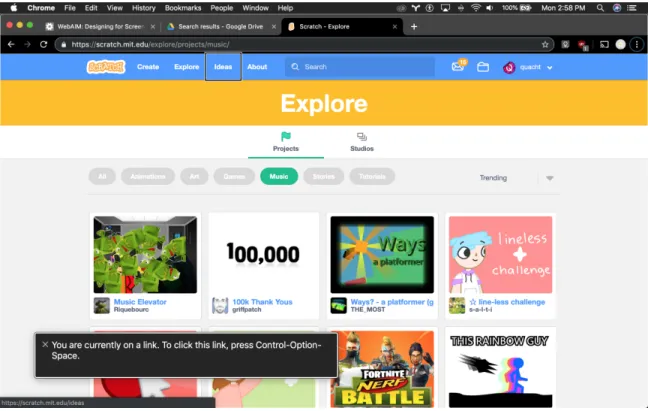Click the Riquebourc author name
Image resolution: width=648 pixels, height=411 pixels.
coord(131,309)
